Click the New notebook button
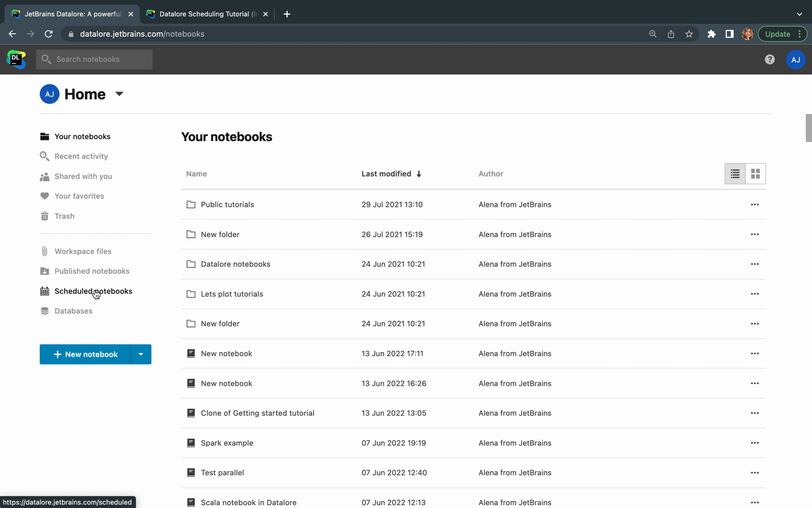Viewport: 812px width, 508px height. pyautogui.click(x=85, y=354)
